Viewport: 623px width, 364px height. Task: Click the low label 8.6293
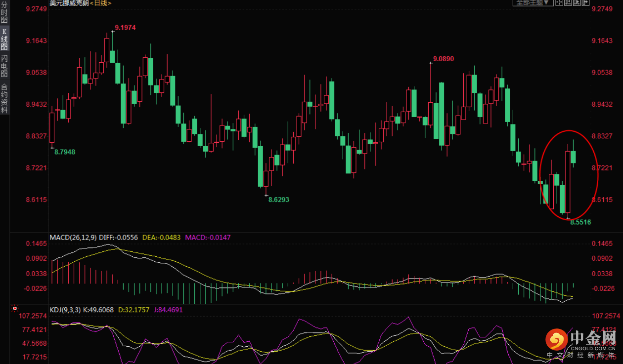pos(278,200)
